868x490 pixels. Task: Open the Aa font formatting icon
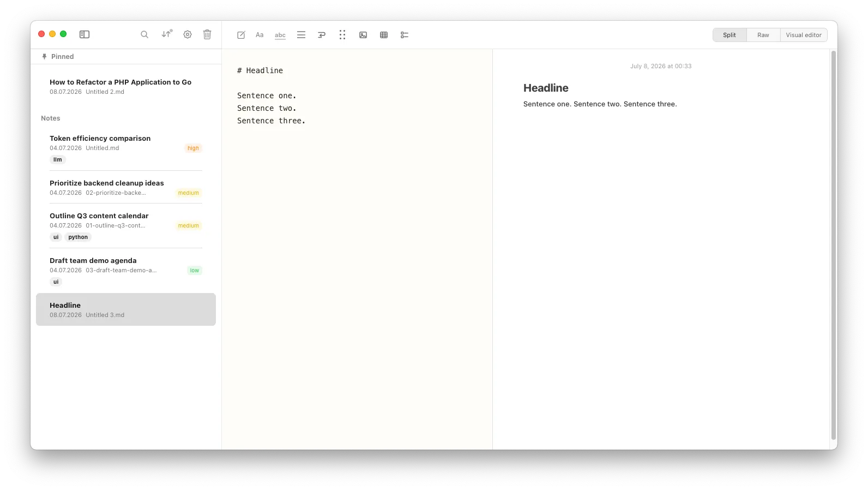pyautogui.click(x=260, y=35)
